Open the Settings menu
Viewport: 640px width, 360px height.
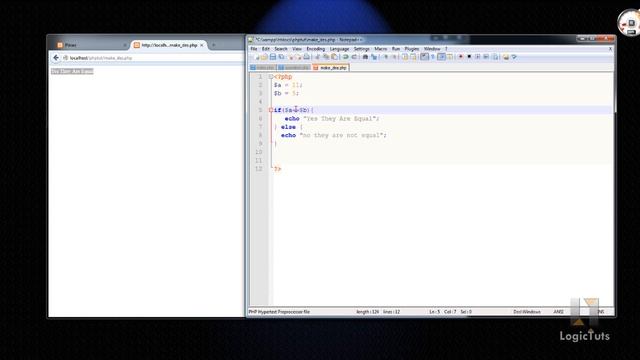pos(362,49)
